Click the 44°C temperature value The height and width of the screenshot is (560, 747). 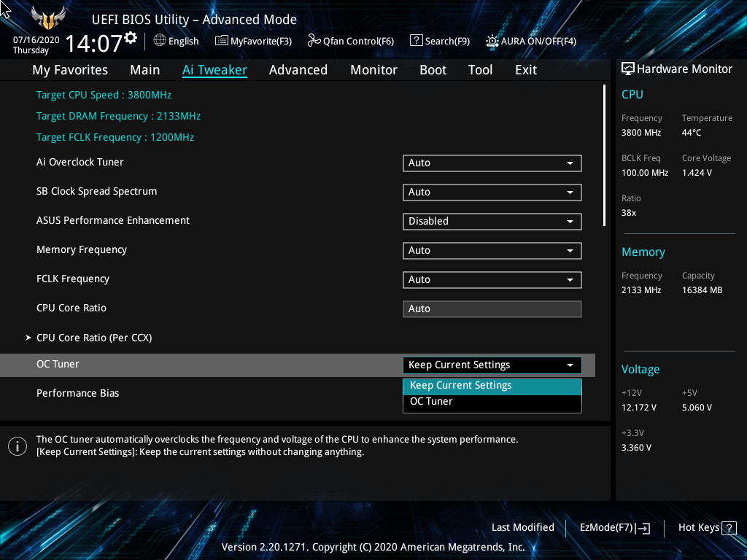(x=692, y=133)
